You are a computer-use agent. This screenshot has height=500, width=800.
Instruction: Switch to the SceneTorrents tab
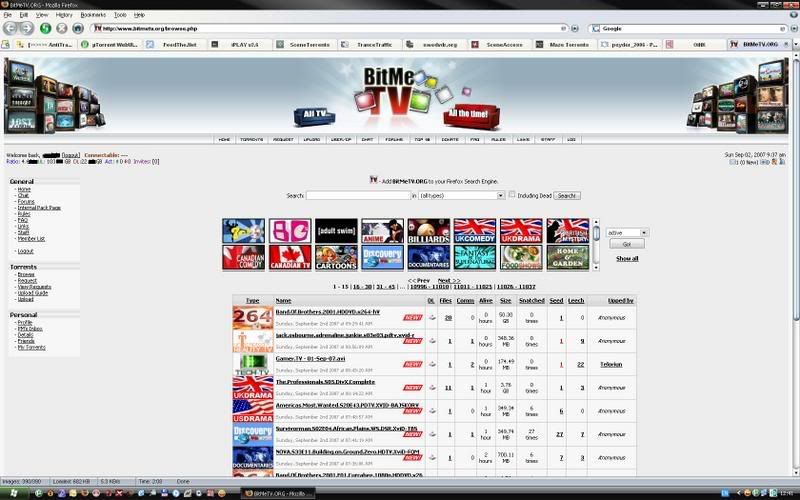point(305,44)
